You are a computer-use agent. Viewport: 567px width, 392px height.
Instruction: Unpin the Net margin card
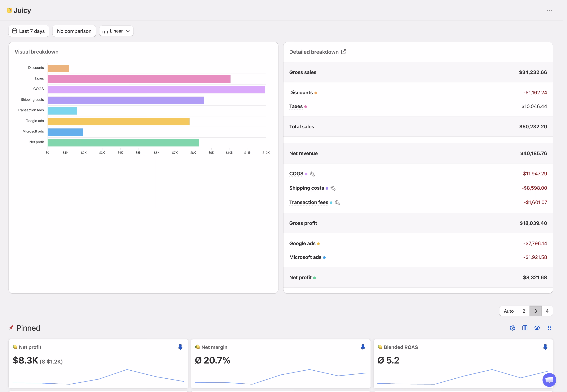click(x=363, y=347)
